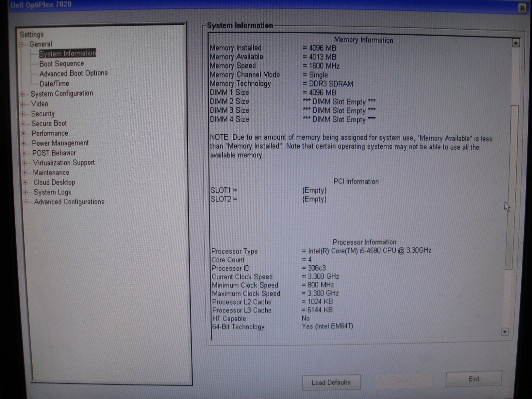Expand the Virtualization Support node
The image size is (532, 399).
click(25, 163)
